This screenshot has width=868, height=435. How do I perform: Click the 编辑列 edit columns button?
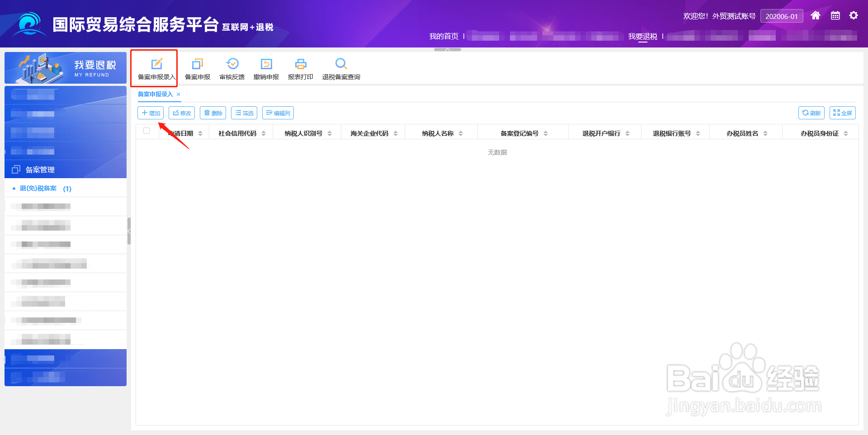coord(278,113)
